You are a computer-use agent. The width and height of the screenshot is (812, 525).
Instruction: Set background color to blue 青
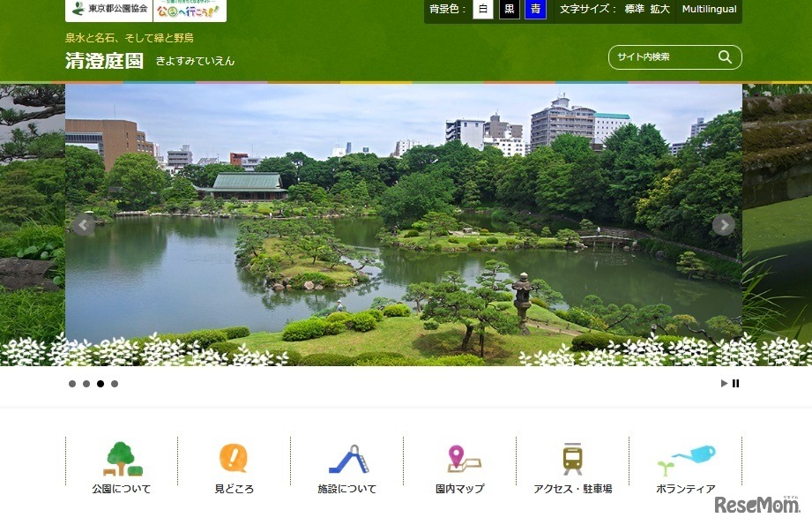pos(535,9)
